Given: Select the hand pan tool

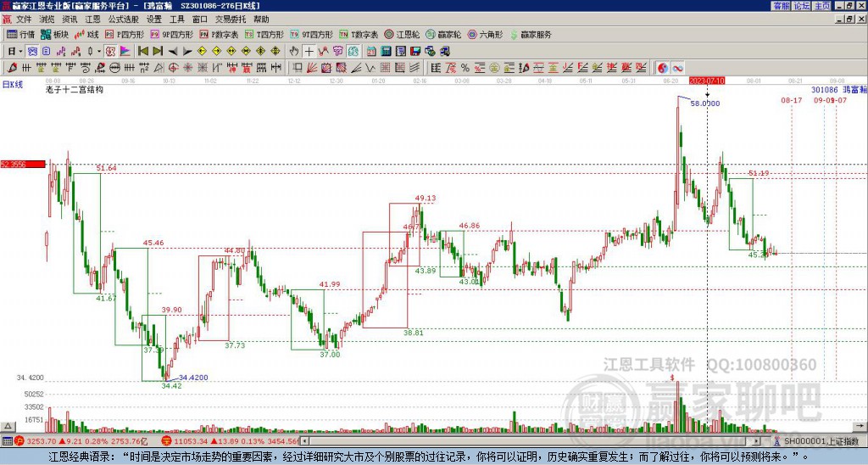Looking at the screenshot, I should click(x=294, y=52).
